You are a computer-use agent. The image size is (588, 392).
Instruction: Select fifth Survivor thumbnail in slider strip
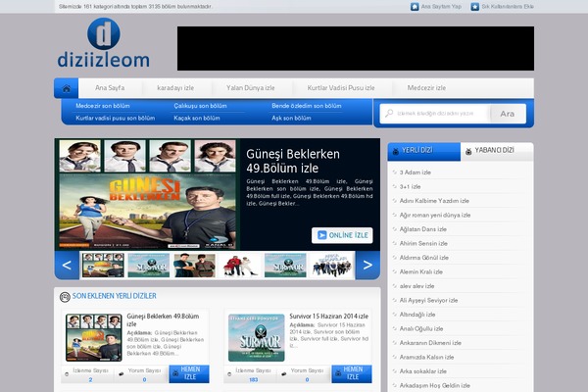coord(285,266)
